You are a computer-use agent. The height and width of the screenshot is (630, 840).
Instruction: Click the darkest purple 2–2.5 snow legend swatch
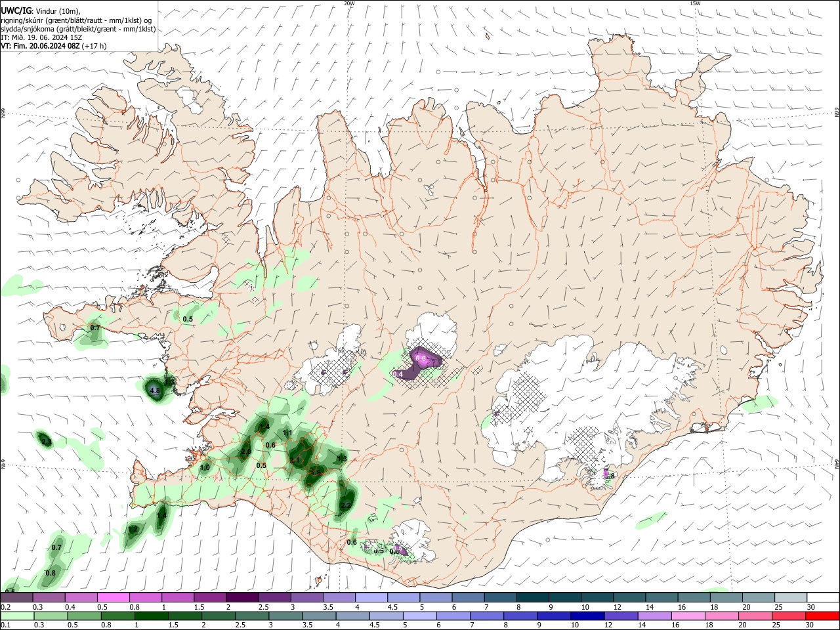point(241,598)
